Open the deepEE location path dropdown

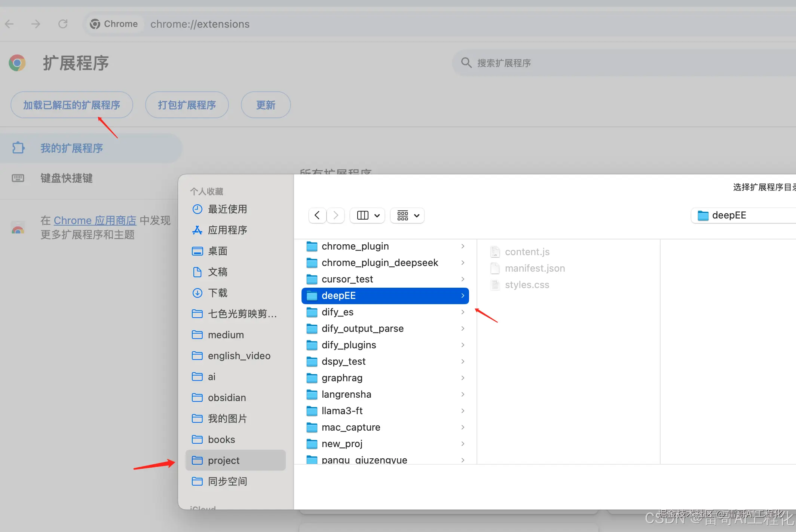point(744,215)
